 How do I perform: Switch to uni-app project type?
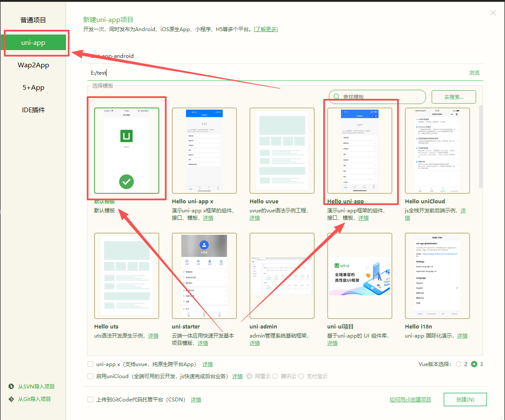33,42
